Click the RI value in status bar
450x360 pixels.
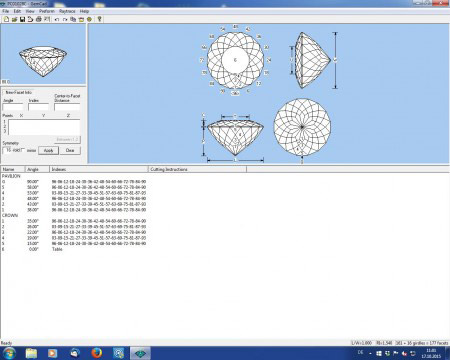point(384,343)
